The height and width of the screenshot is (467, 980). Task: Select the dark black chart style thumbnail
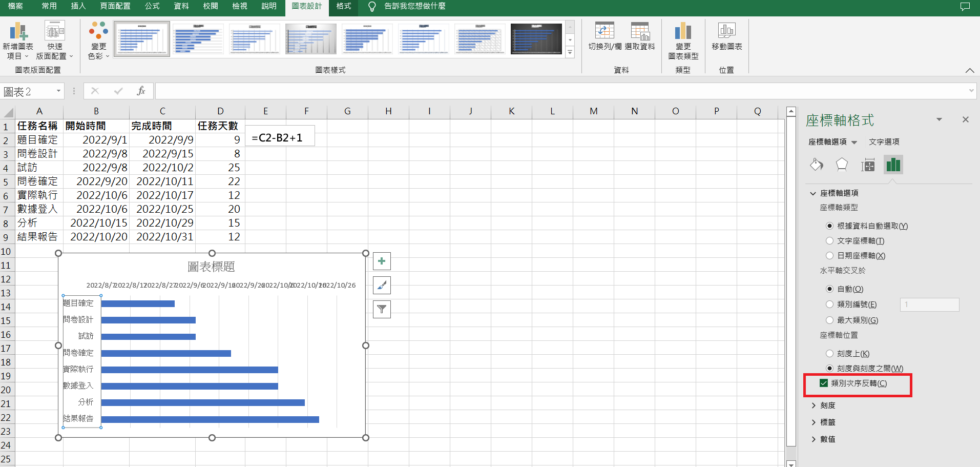[x=536, y=39]
